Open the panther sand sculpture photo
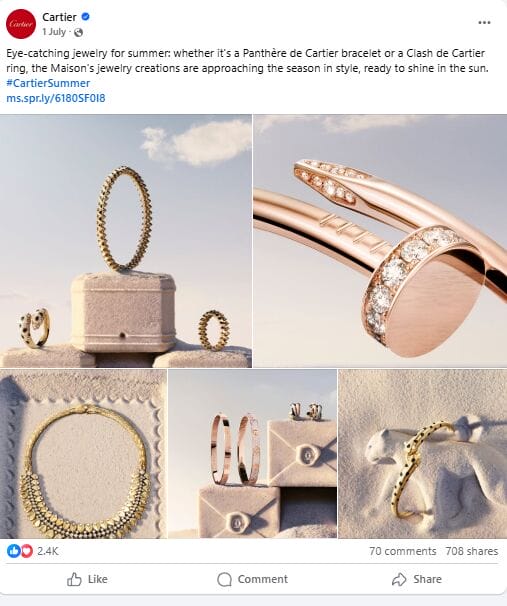507x606 pixels. pos(423,454)
